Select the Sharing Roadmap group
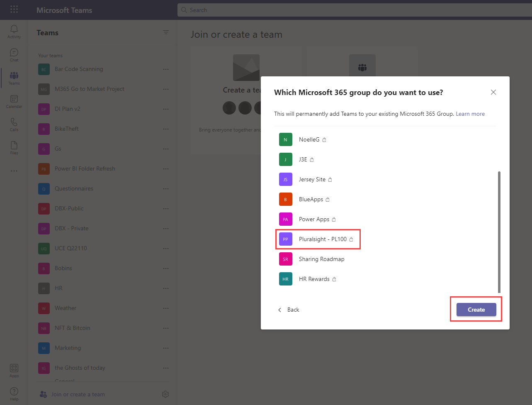The width and height of the screenshot is (532, 405). [x=321, y=259]
